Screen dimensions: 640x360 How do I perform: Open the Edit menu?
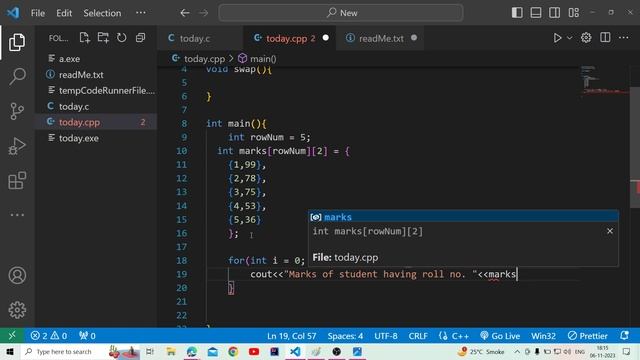pos(64,13)
